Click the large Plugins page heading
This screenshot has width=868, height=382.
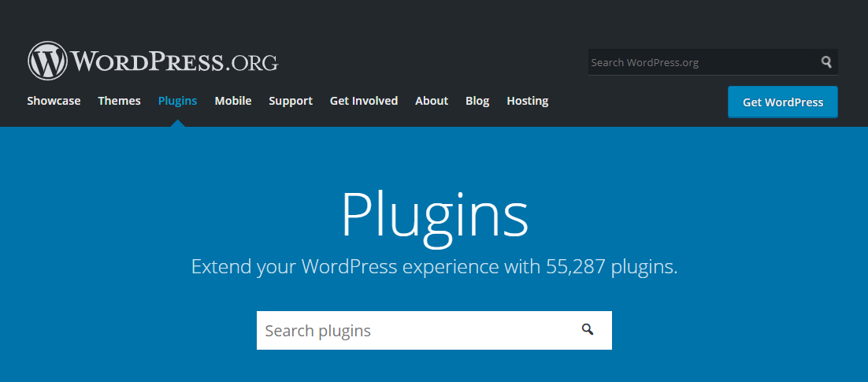434,214
